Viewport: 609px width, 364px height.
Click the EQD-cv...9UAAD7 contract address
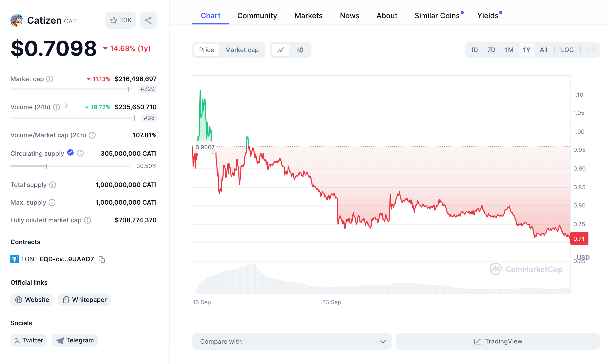click(x=67, y=259)
